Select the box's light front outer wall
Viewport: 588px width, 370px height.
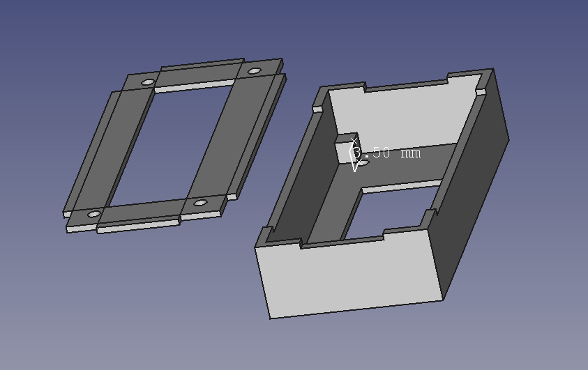click(x=349, y=273)
